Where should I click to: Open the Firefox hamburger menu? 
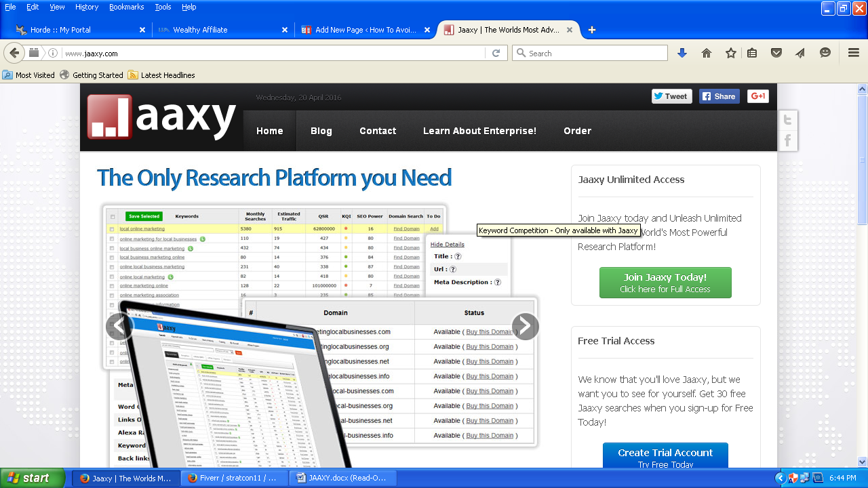[854, 53]
